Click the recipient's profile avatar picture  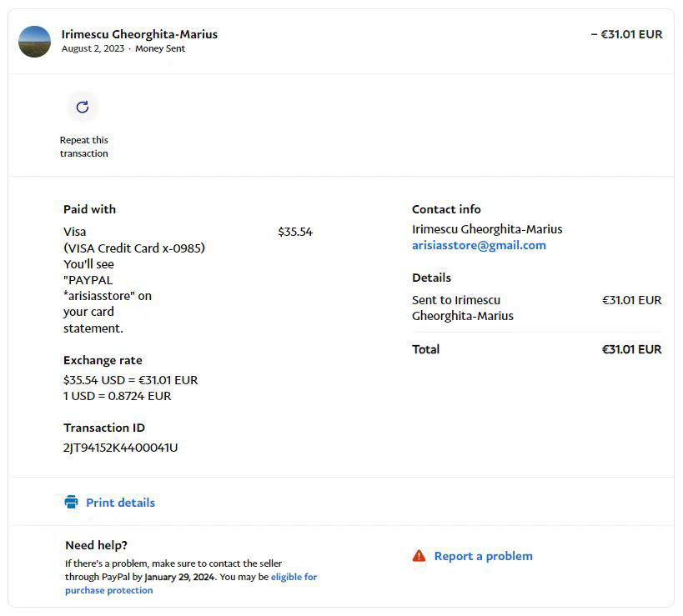[x=35, y=42]
